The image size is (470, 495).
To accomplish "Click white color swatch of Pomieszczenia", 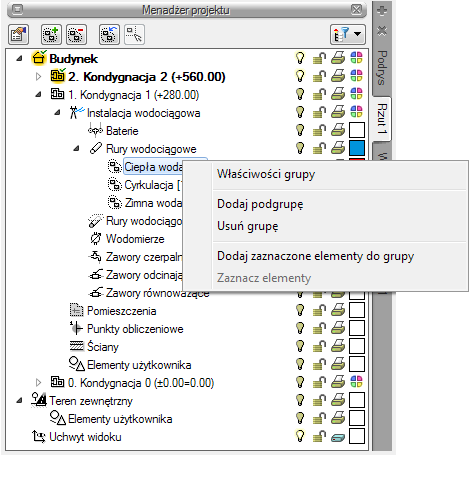I will coord(357,310).
